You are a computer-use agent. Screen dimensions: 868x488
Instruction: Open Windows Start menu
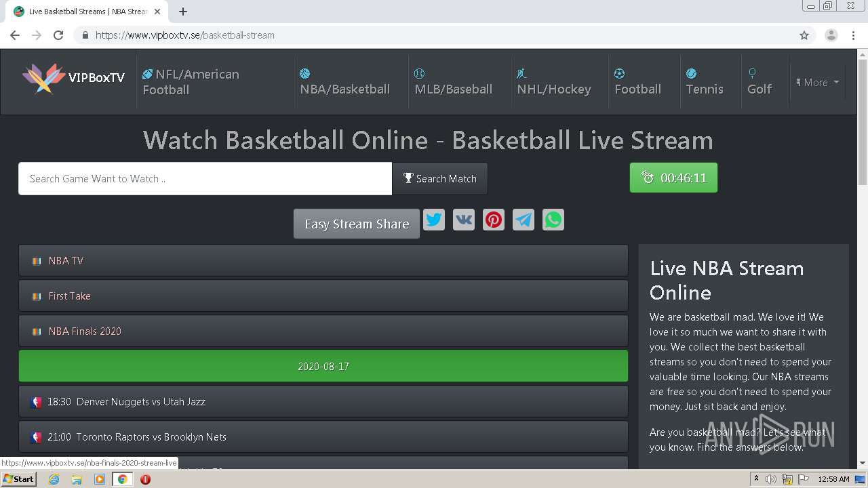pos(19,479)
